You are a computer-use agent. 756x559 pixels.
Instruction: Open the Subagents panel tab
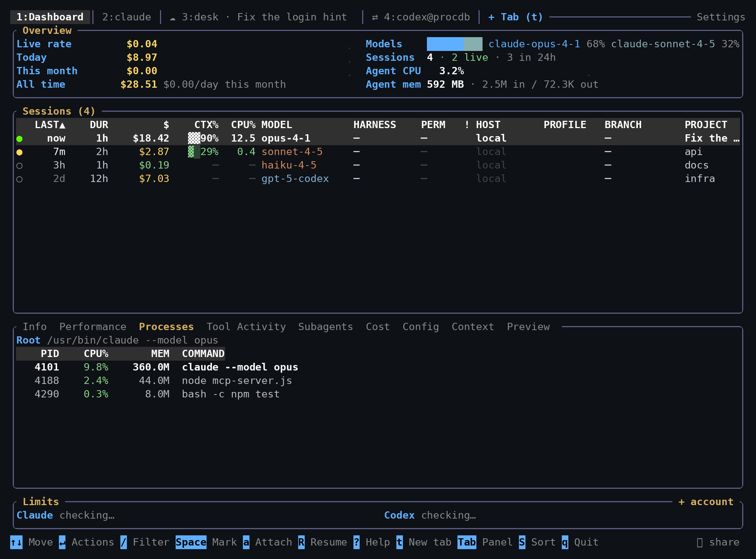click(325, 327)
